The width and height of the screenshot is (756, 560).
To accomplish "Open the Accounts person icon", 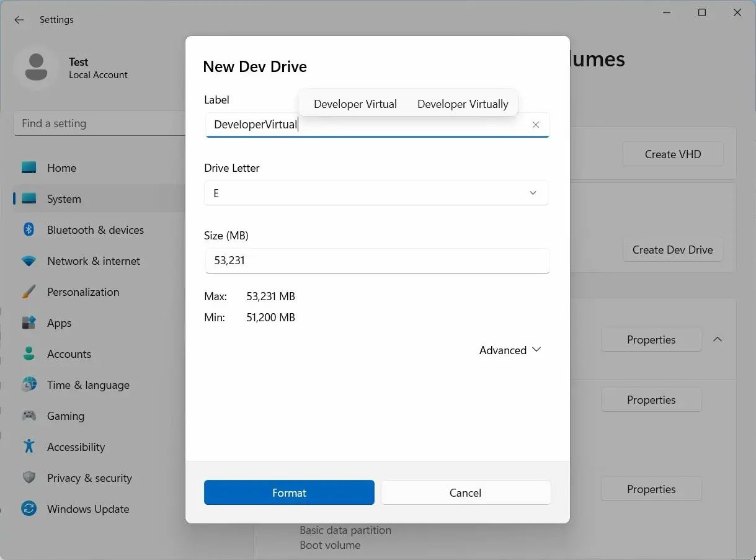I will pyautogui.click(x=29, y=354).
